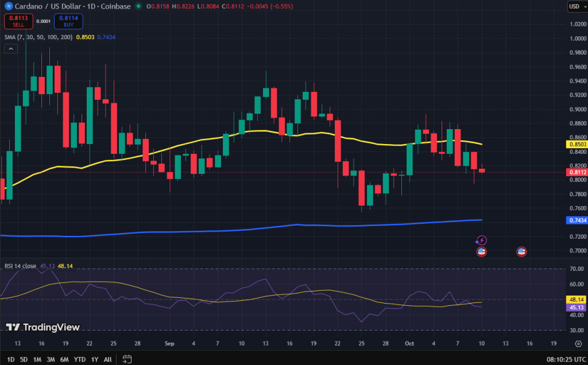Click the Cardano coin logo icon
Image resolution: width=588 pixels, height=365 pixels.
[8, 6]
